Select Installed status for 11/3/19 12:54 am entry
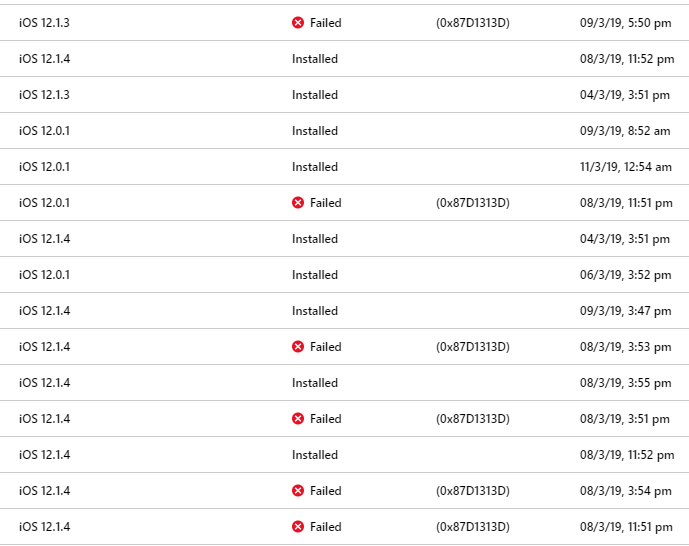The image size is (689, 546). click(315, 167)
